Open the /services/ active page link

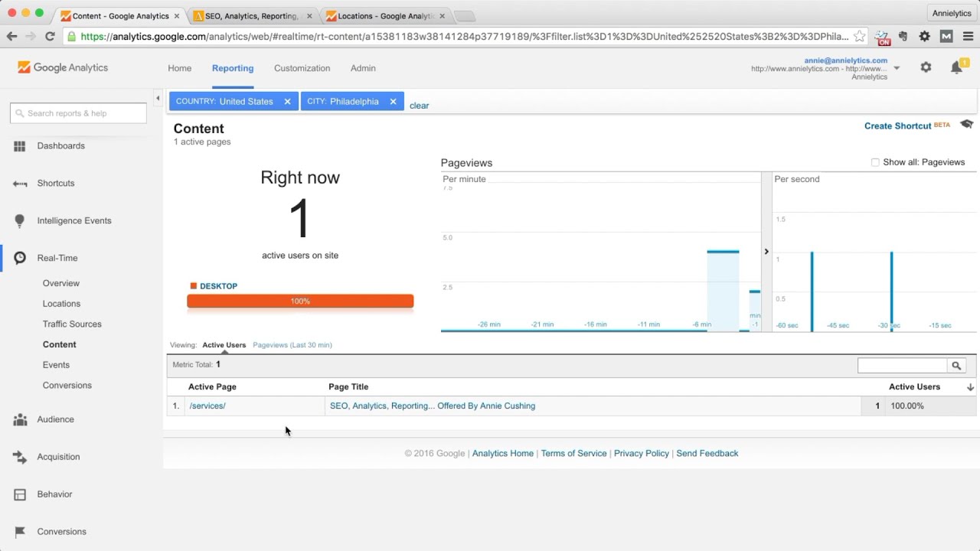click(207, 406)
